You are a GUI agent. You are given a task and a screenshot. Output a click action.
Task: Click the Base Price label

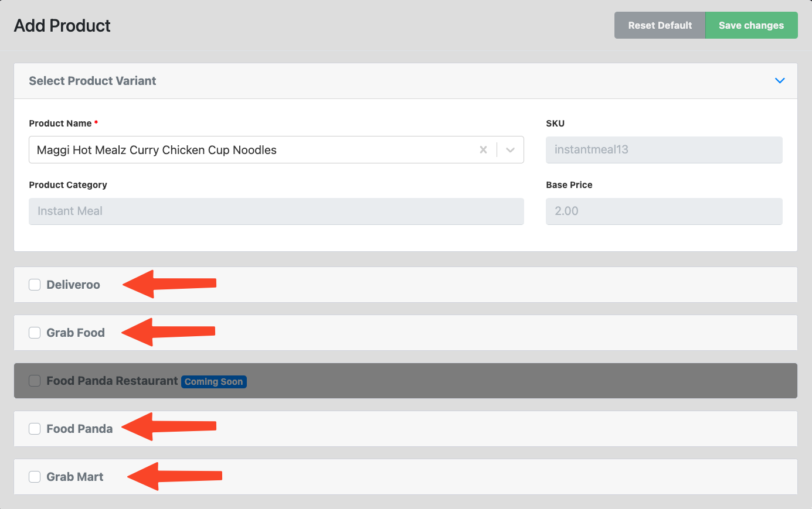coord(569,185)
